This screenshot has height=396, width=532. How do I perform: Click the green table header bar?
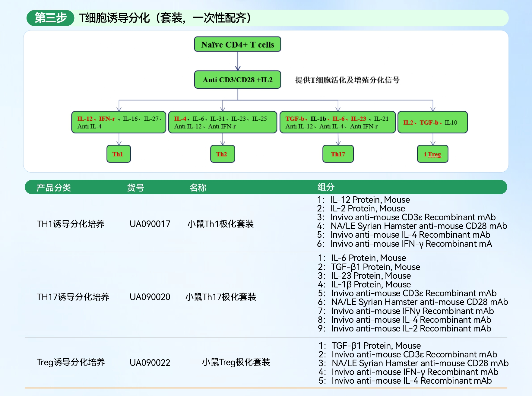pos(265,187)
